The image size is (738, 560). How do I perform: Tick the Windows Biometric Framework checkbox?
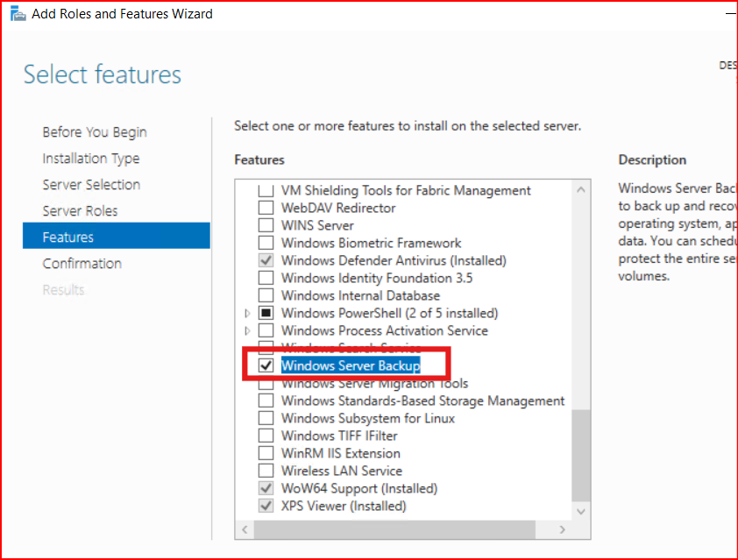(x=266, y=243)
